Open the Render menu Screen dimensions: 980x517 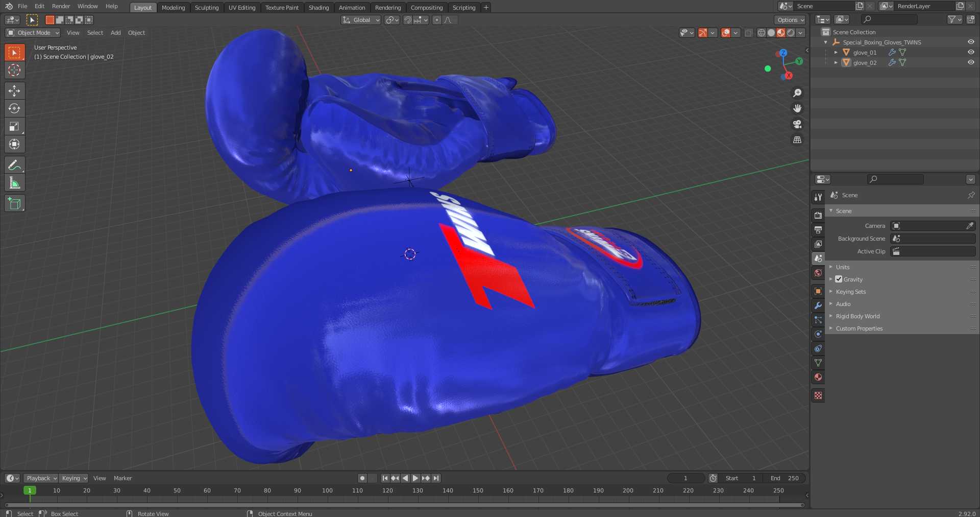(x=61, y=6)
